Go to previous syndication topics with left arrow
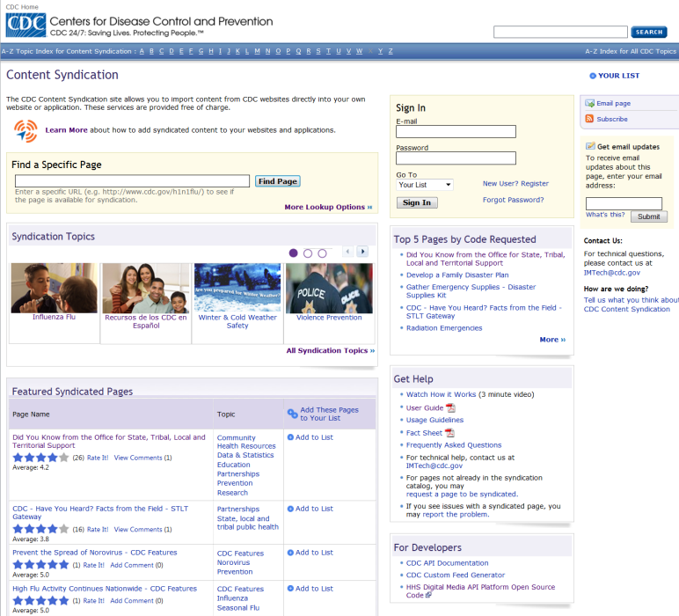Image resolution: width=679 pixels, height=616 pixels. point(347,252)
